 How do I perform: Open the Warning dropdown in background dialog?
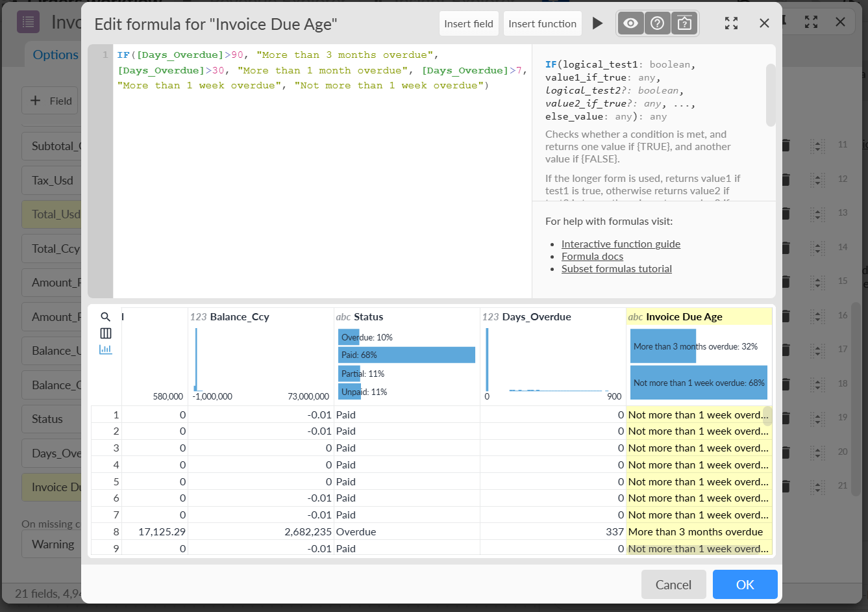click(x=52, y=544)
